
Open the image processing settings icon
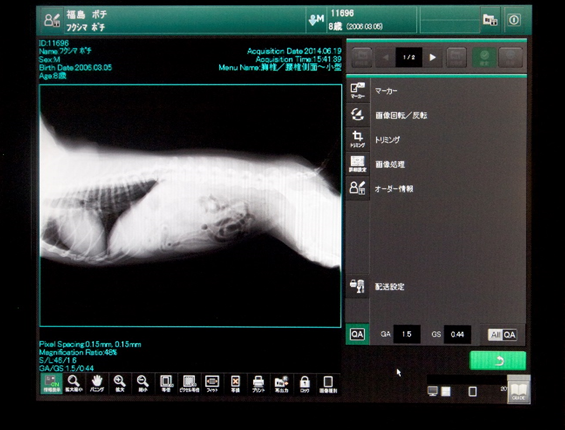point(357,164)
